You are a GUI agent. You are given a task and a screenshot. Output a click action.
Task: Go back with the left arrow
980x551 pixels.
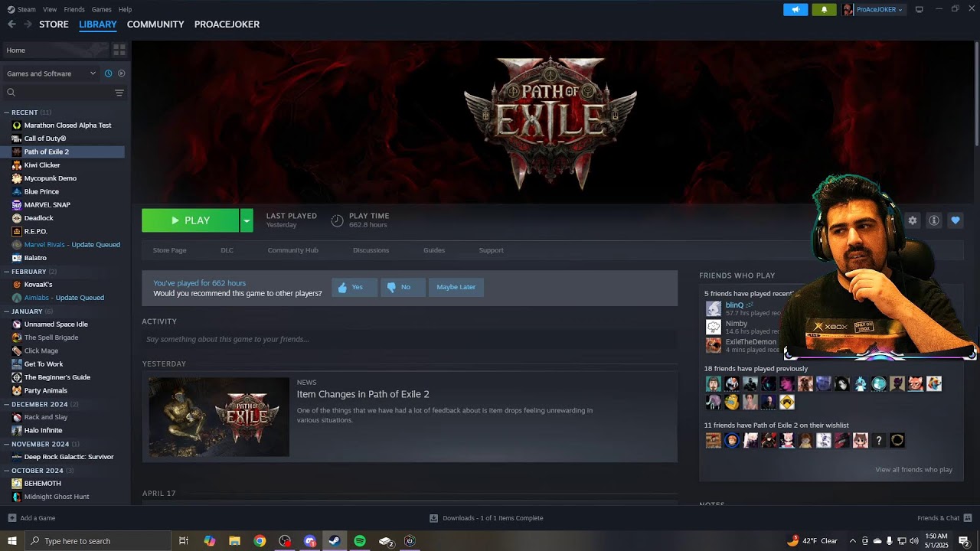pyautogui.click(x=11, y=24)
